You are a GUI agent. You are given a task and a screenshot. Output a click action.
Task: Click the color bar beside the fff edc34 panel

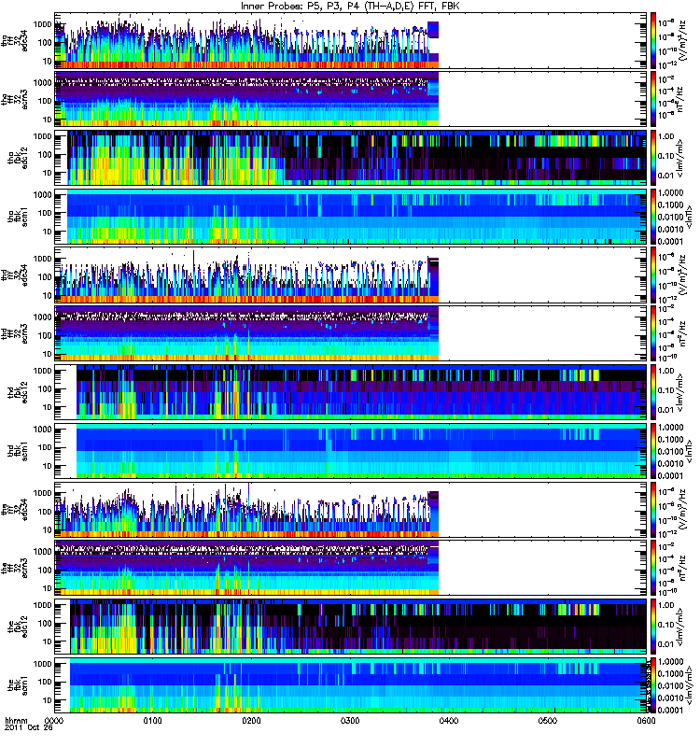tap(652, 509)
